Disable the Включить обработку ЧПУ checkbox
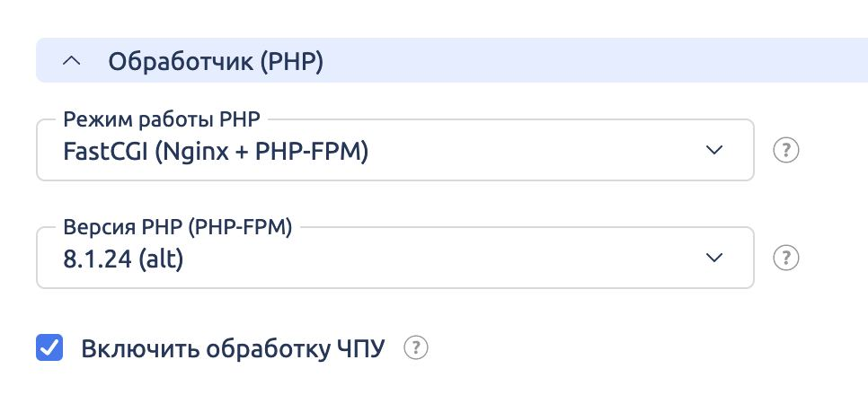This screenshot has height=395, width=868. [49, 347]
